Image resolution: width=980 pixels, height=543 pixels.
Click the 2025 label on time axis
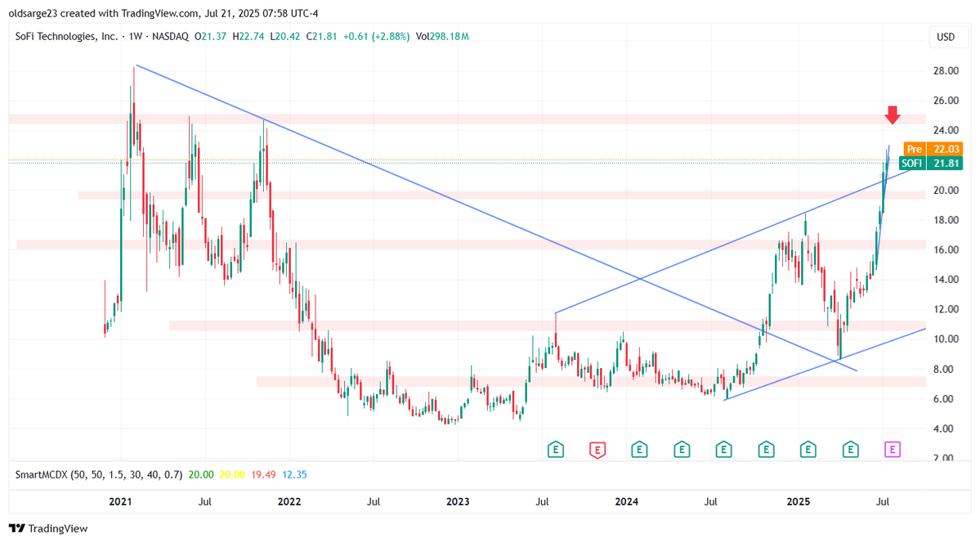click(x=798, y=501)
